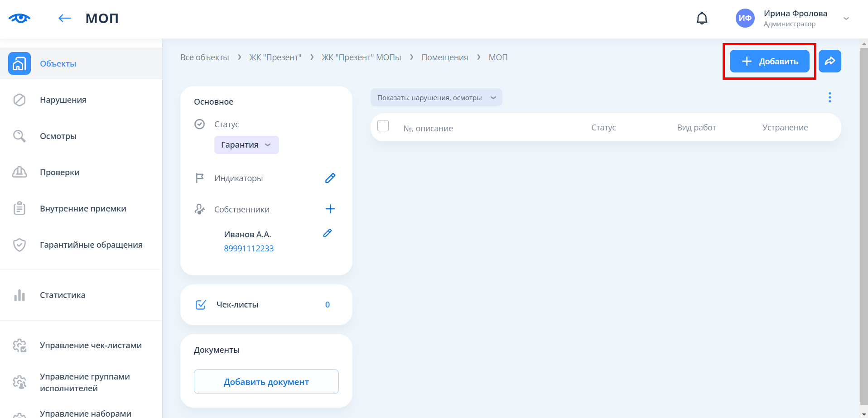The image size is (868, 418).
Task: Click the phone number 89991112233 link
Action: point(249,249)
